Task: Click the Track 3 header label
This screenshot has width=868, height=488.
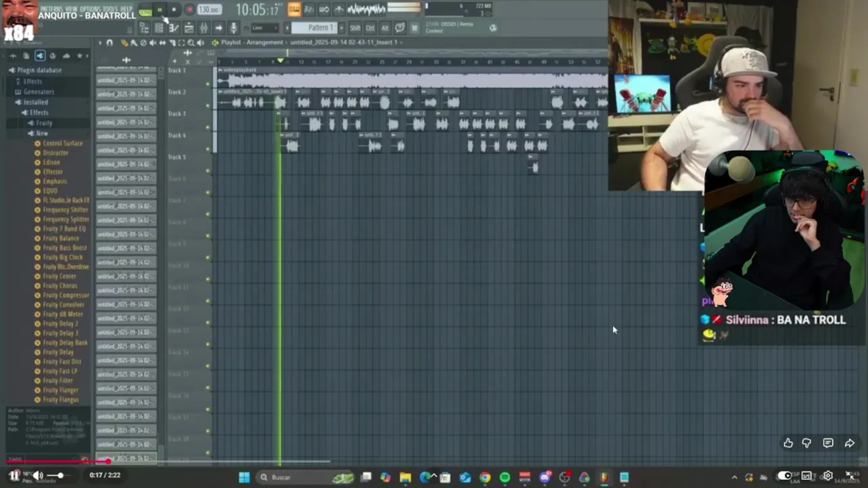Action: click(177, 114)
